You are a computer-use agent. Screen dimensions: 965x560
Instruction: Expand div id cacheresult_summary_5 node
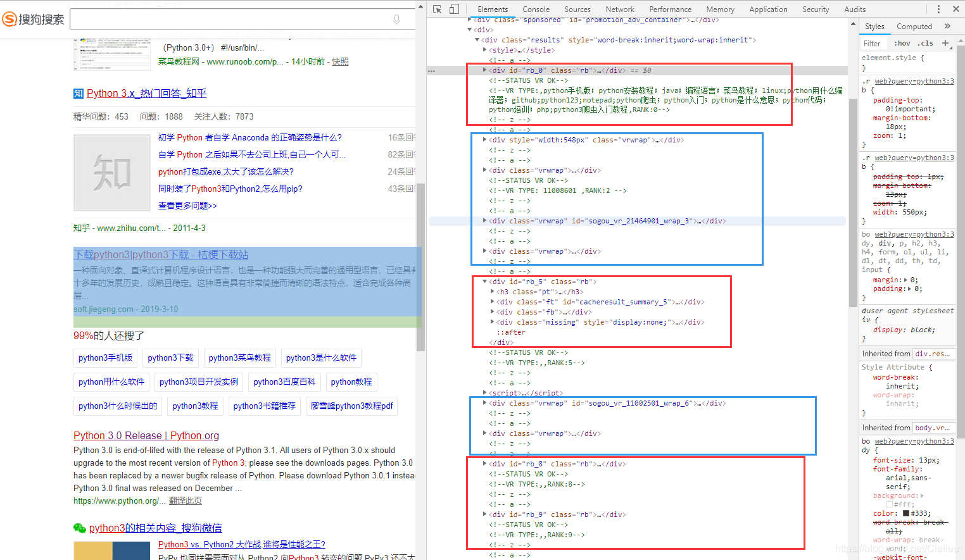492,302
